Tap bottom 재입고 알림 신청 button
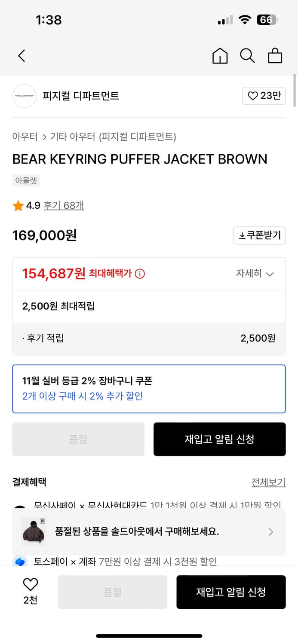The image size is (298, 644). [231, 592]
